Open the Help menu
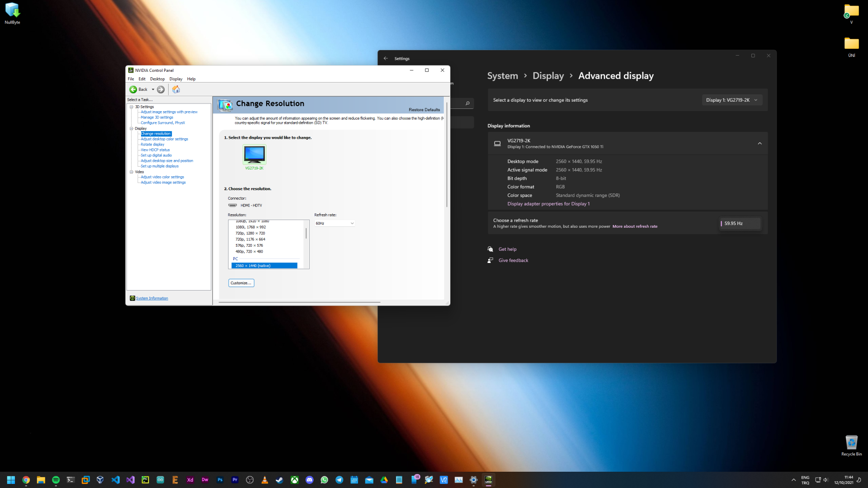Viewport: 868px width, 488px height. click(x=191, y=79)
